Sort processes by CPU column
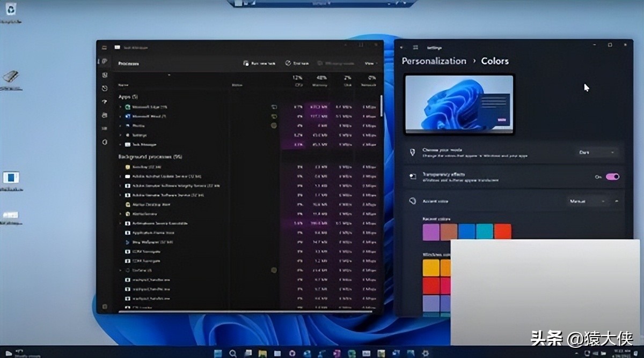The image size is (644, 358). (x=298, y=81)
